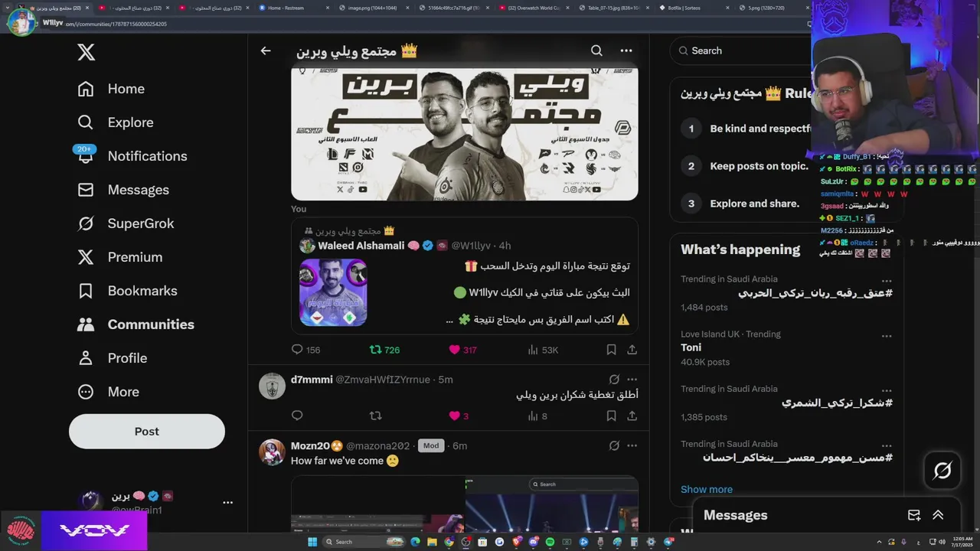980x551 pixels.
Task: Open options for Toni trend
Action: [887, 336]
